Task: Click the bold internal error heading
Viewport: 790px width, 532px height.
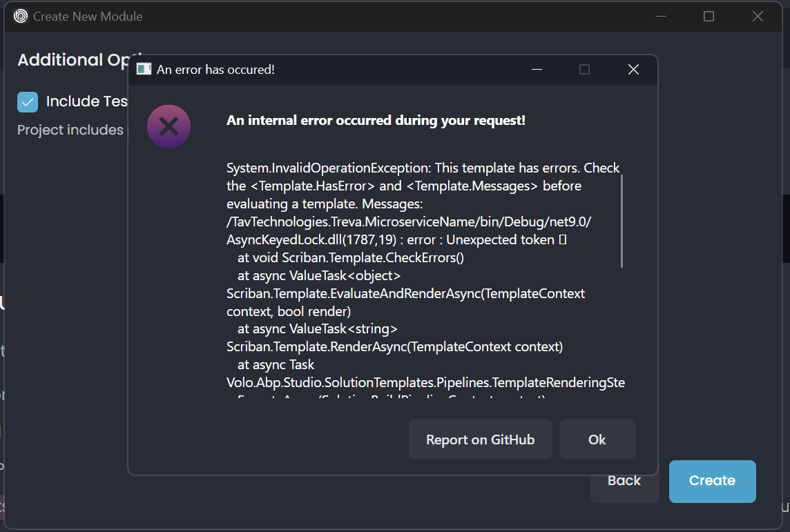Action: pyautogui.click(x=376, y=120)
